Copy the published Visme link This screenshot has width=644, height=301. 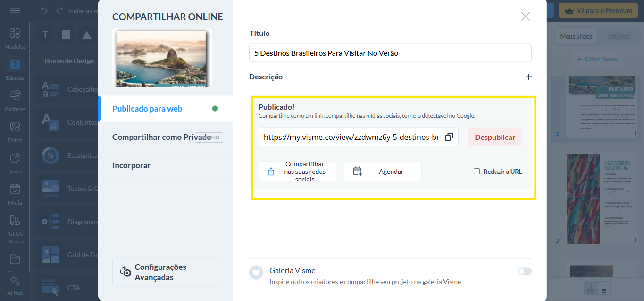(449, 137)
